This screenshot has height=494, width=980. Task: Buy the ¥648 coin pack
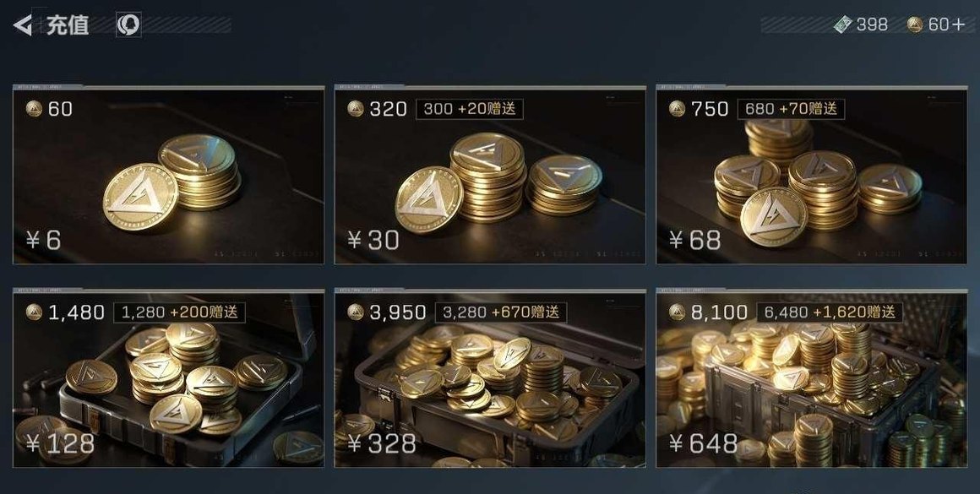point(703,443)
